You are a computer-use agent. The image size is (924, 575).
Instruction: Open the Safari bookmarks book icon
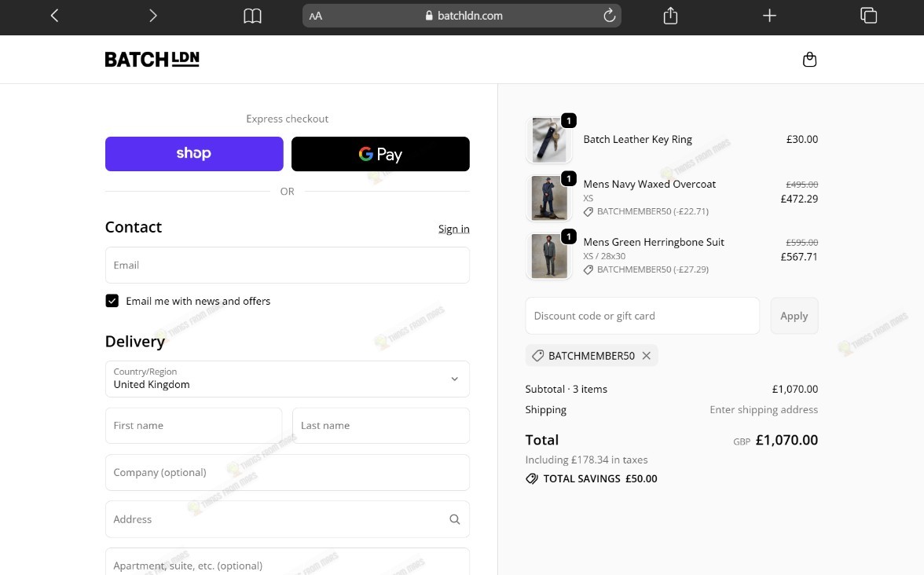tap(252, 16)
